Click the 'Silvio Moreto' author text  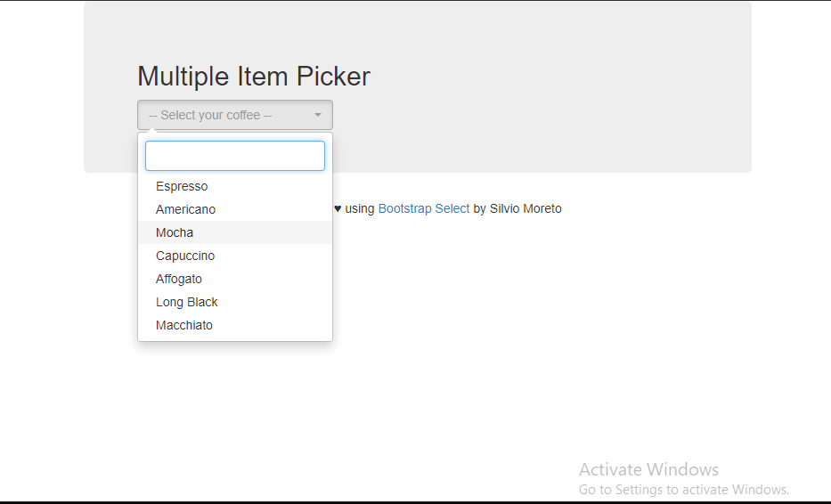(x=525, y=208)
